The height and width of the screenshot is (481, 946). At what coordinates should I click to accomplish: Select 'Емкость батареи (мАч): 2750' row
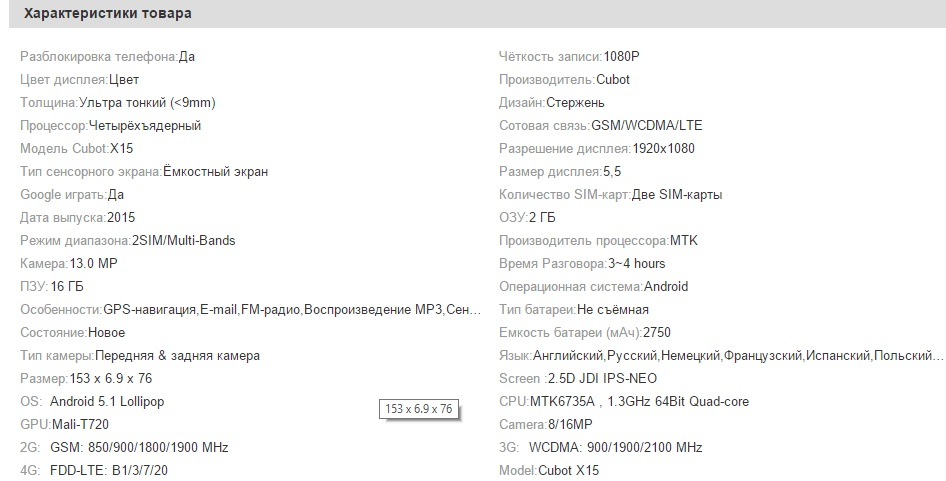[585, 333]
